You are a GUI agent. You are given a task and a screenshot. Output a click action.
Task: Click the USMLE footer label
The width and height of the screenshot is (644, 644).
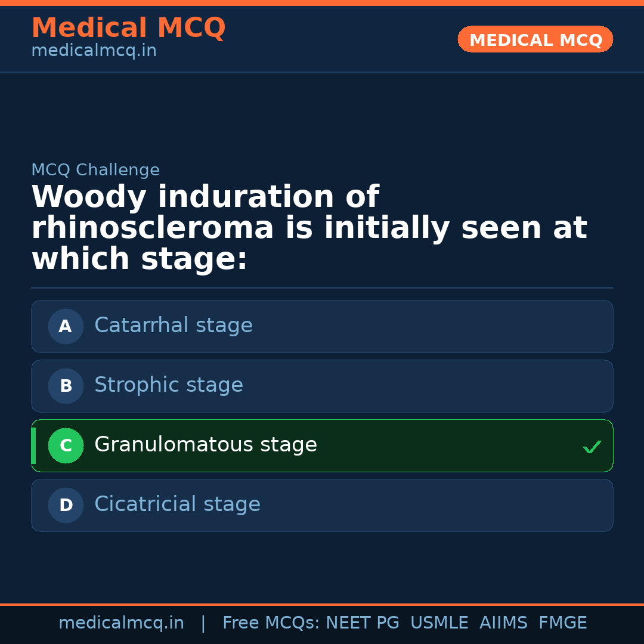click(439, 623)
